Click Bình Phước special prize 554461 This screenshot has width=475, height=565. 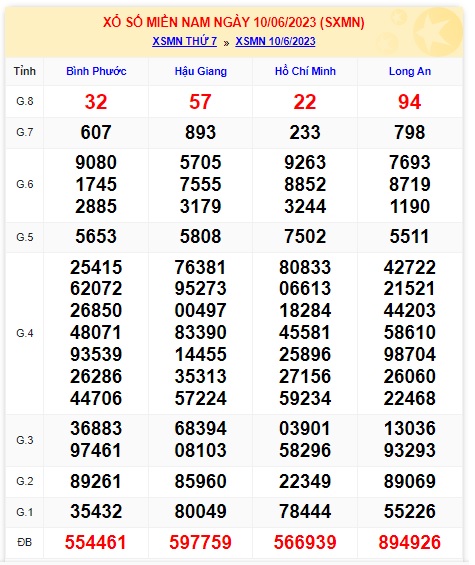click(x=96, y=542)
